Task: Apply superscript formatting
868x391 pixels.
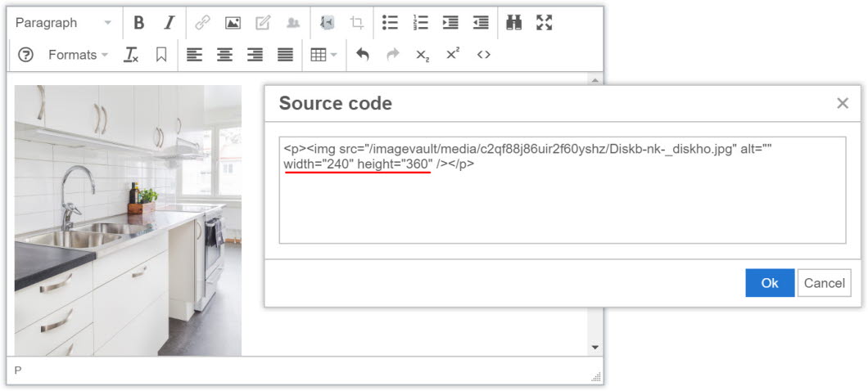Action: click(x=452, y=55)
